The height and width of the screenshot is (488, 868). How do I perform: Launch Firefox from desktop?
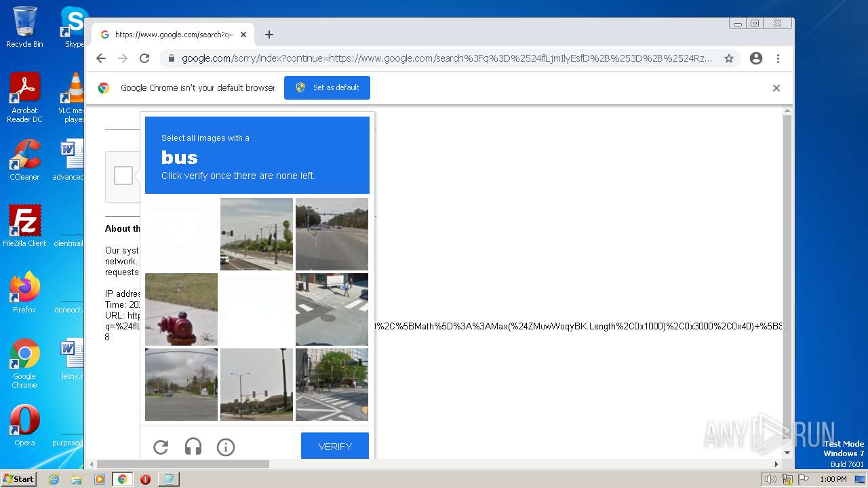pyautogui.click(x=24, y=293)
